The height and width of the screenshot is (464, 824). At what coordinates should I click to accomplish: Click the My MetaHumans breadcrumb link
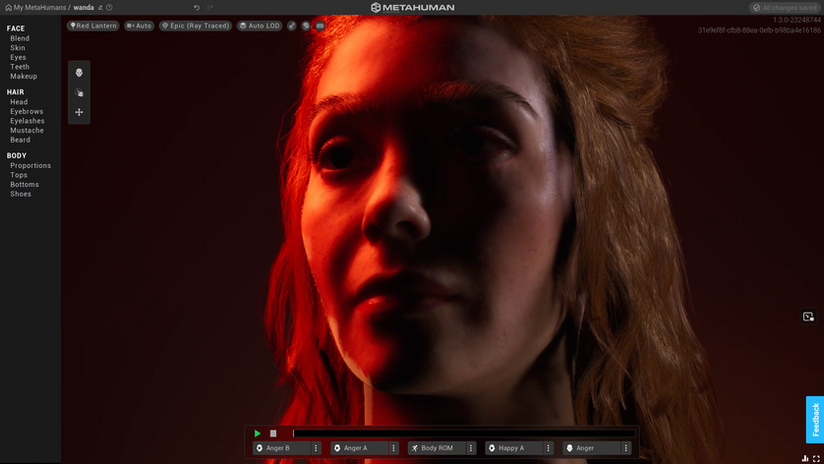click(x=40, y=7)
